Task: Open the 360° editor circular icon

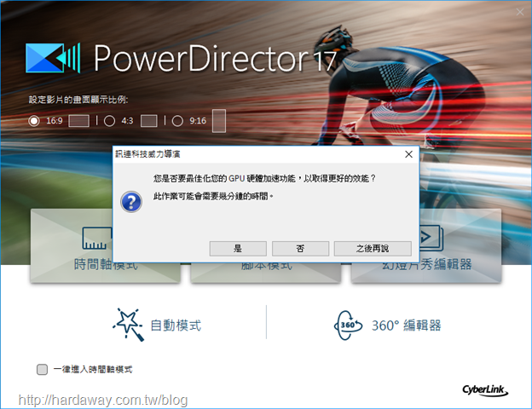Action: (x=348, y=325)
